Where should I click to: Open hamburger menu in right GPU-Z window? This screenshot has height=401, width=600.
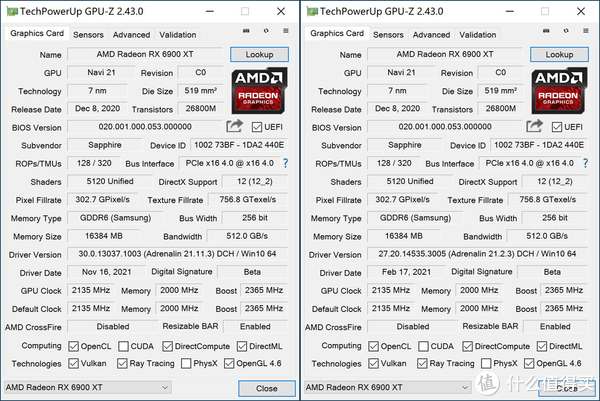[586, 31]
